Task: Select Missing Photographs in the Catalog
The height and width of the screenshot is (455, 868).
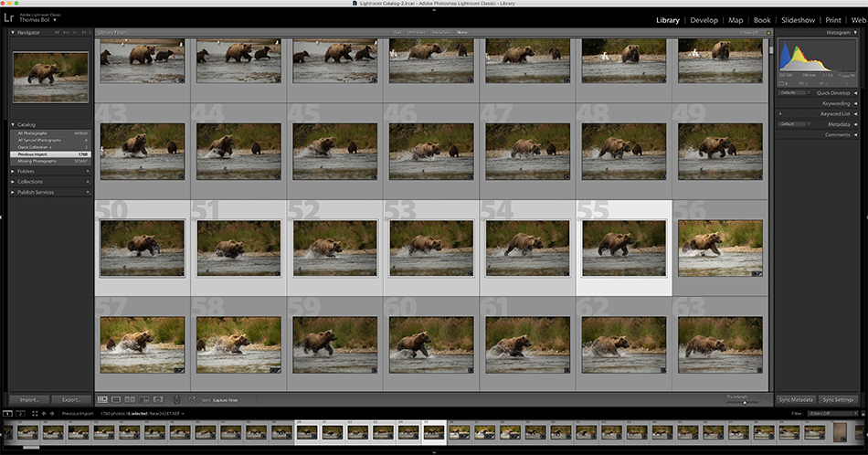Action: tap(50, 161)
